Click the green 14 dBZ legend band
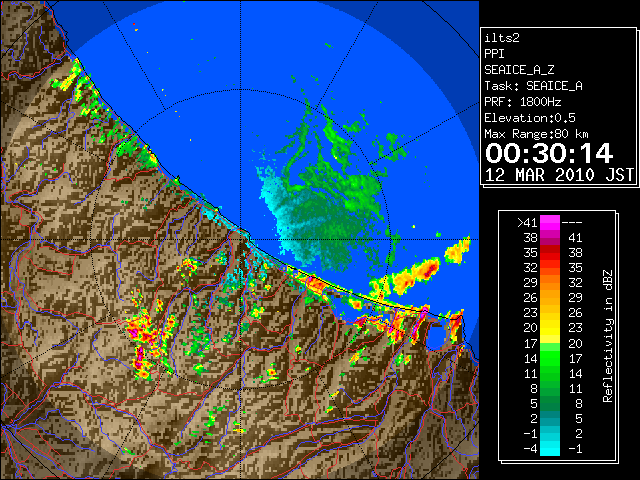Screen dimensions: 640x480 [550, 358]
